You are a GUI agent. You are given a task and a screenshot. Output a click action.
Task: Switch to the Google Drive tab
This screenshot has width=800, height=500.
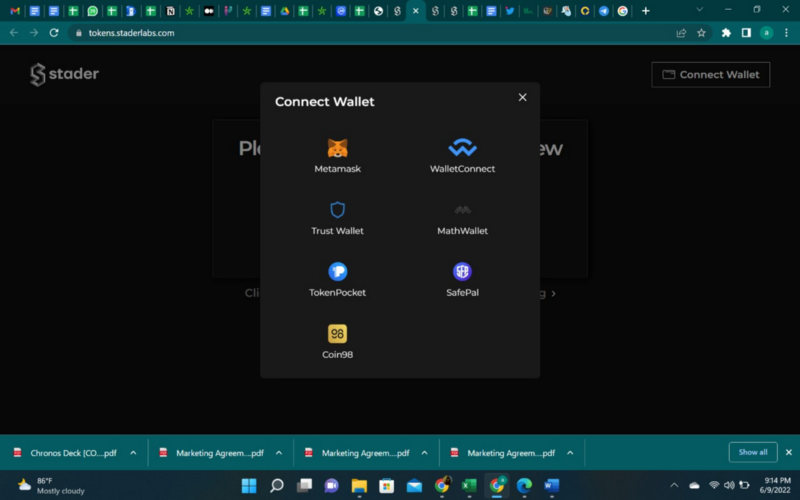[x=285, y=11]
